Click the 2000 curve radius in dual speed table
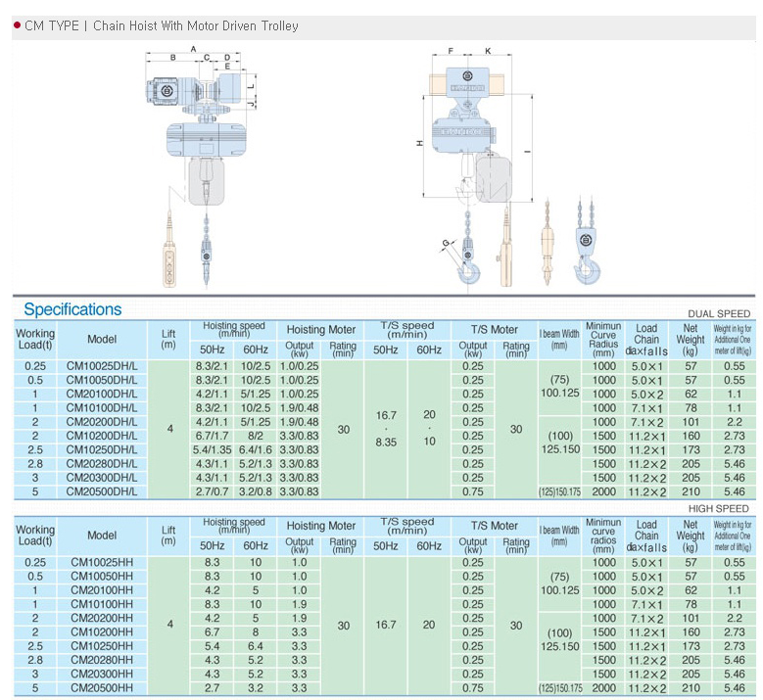The image size is (763, 700). 604,491
